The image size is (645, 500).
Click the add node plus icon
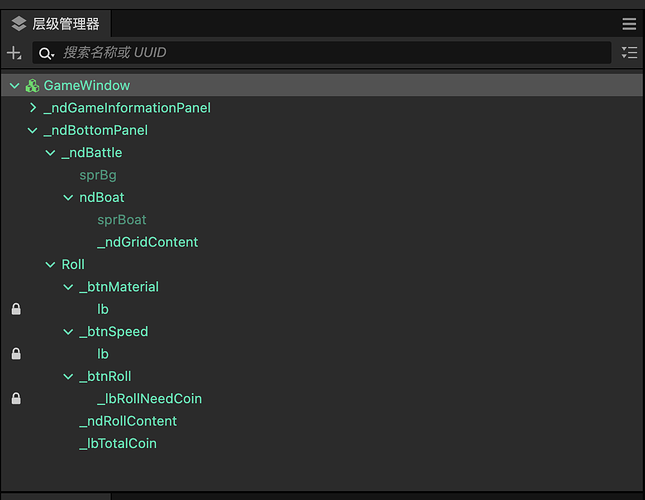pos(14,53)
